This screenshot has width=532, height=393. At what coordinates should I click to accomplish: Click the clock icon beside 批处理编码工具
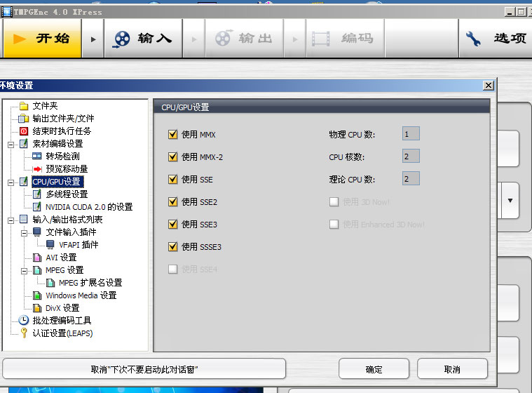[23, 320]
